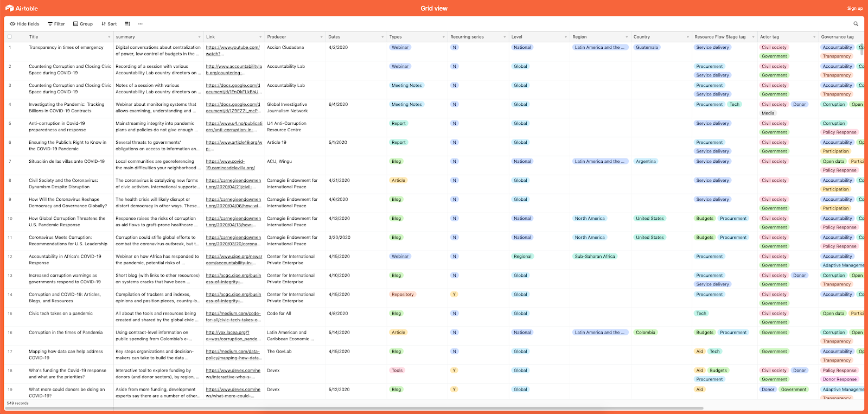The width and height of the screenshot is (868, 414).
Task: Click the search magnifier icon
Action: 856,24
